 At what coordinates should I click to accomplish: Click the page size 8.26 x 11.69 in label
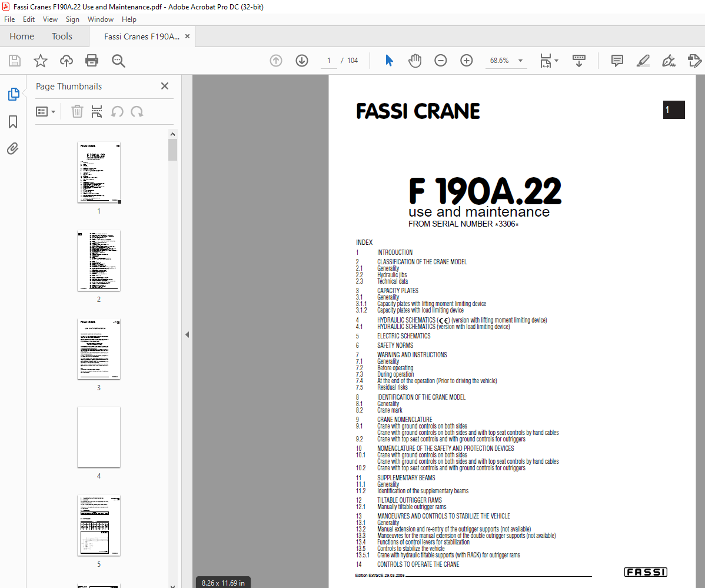(x=223, y=583)
